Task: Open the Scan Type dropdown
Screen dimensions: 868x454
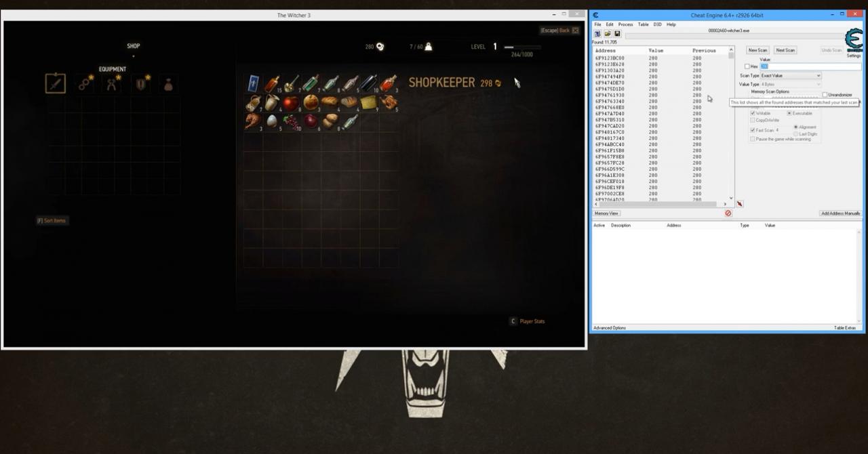Action: (791, 76)
